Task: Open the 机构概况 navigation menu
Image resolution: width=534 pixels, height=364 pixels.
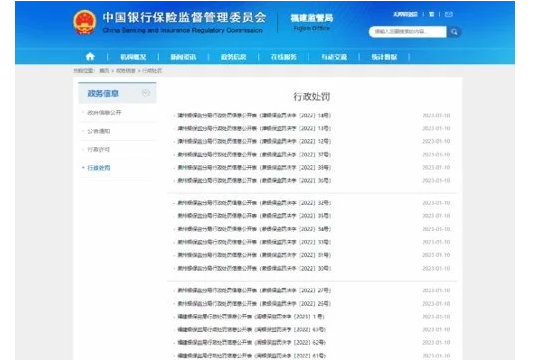Action: click(x=133, y=57)
